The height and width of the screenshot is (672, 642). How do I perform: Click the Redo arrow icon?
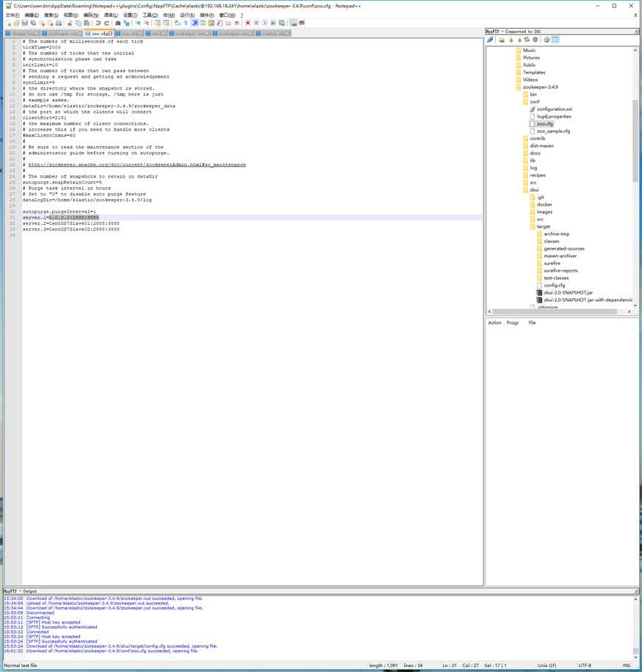(x=107, y=24)
